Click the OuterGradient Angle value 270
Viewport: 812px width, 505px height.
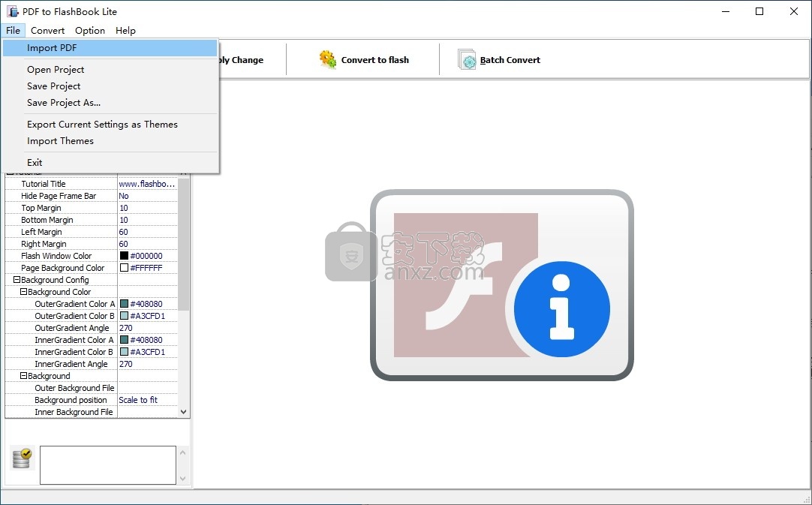click(x=126, y=328)
